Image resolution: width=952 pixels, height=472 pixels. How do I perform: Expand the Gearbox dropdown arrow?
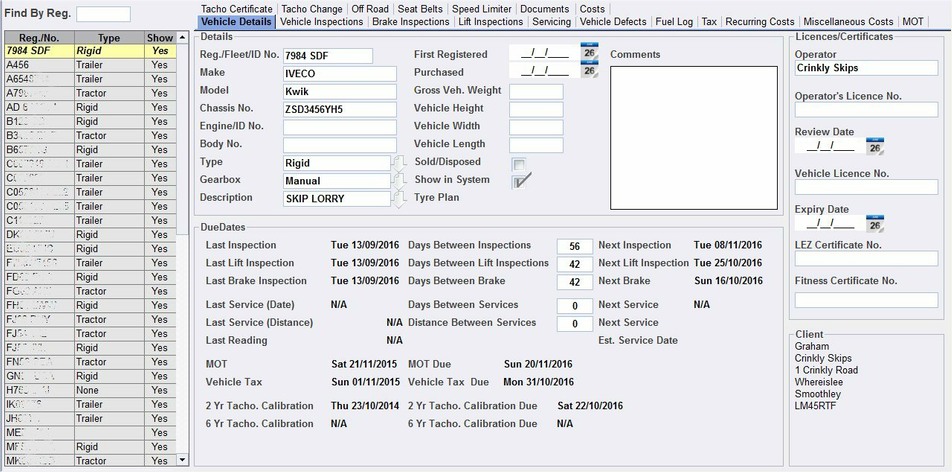(x=399, y=181)
